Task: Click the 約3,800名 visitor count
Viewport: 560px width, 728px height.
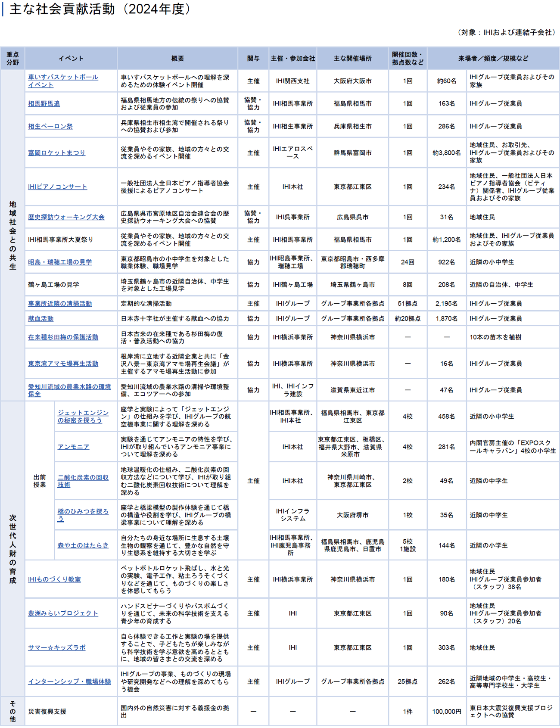Action: tap(447, 153)
